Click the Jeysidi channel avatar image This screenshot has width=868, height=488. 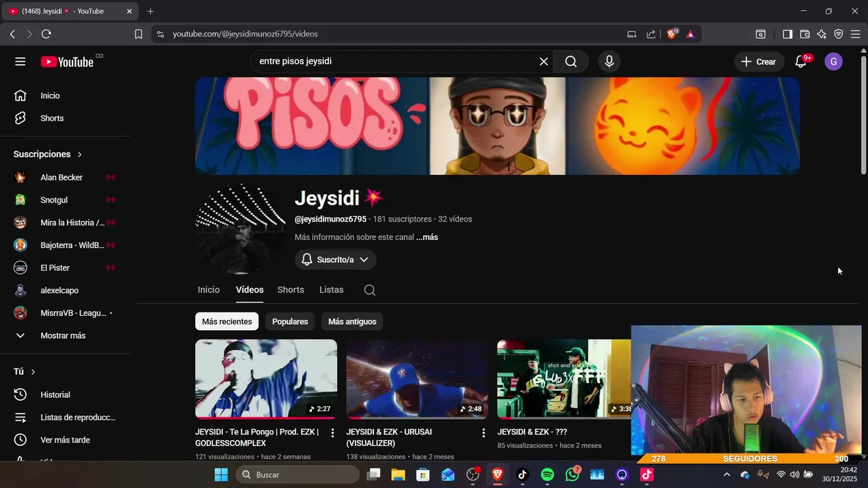(240, 229)
